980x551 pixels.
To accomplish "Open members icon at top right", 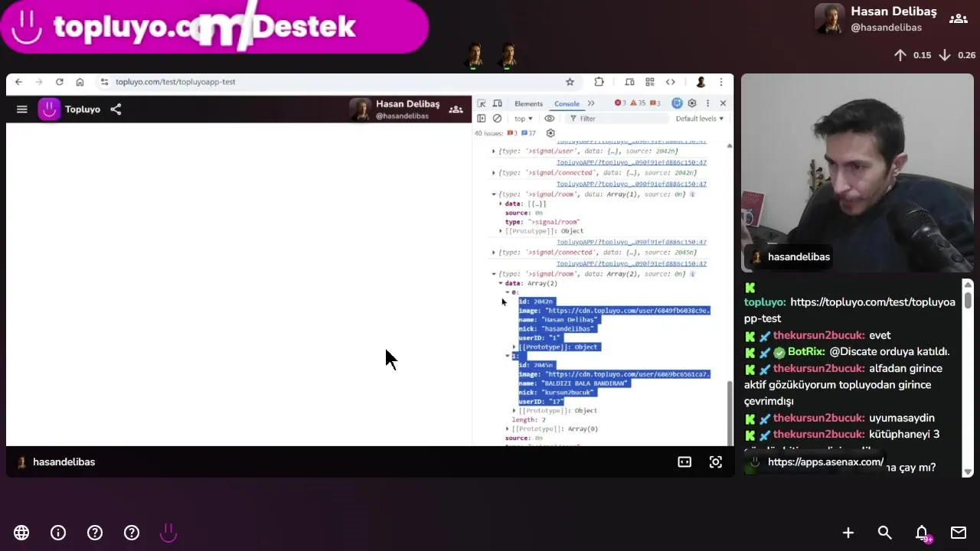I will coord(958,19).
